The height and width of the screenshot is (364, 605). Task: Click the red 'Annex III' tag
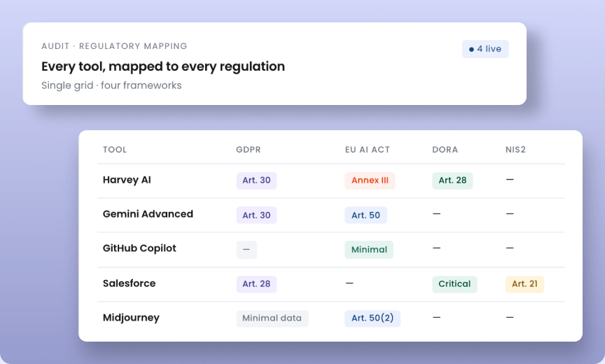pos(370,181)
